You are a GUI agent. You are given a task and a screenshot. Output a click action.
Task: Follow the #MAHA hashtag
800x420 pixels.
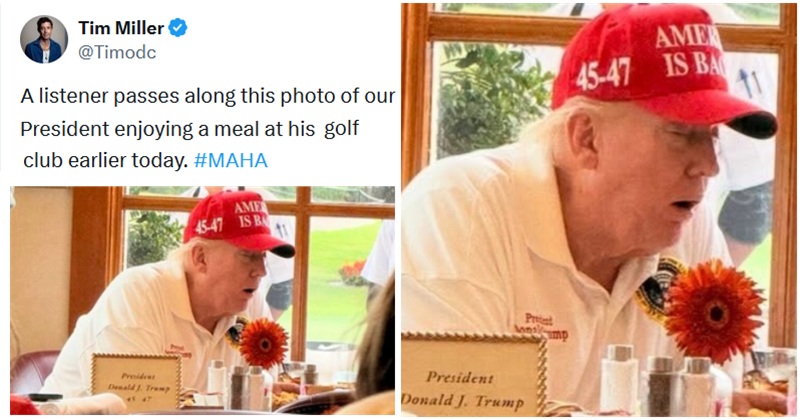231,160
